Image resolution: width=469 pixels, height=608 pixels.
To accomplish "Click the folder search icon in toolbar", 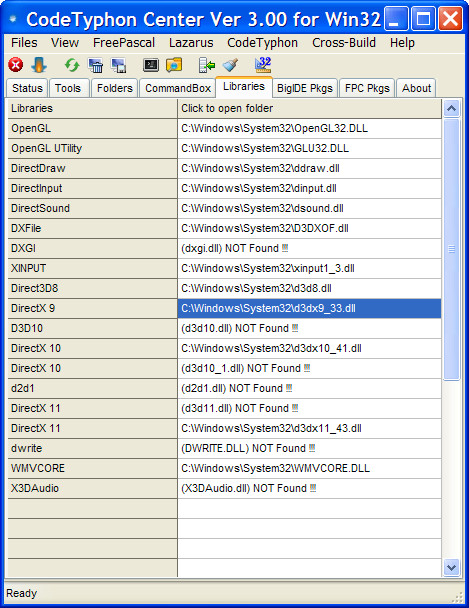I will (x=174, y=65).
